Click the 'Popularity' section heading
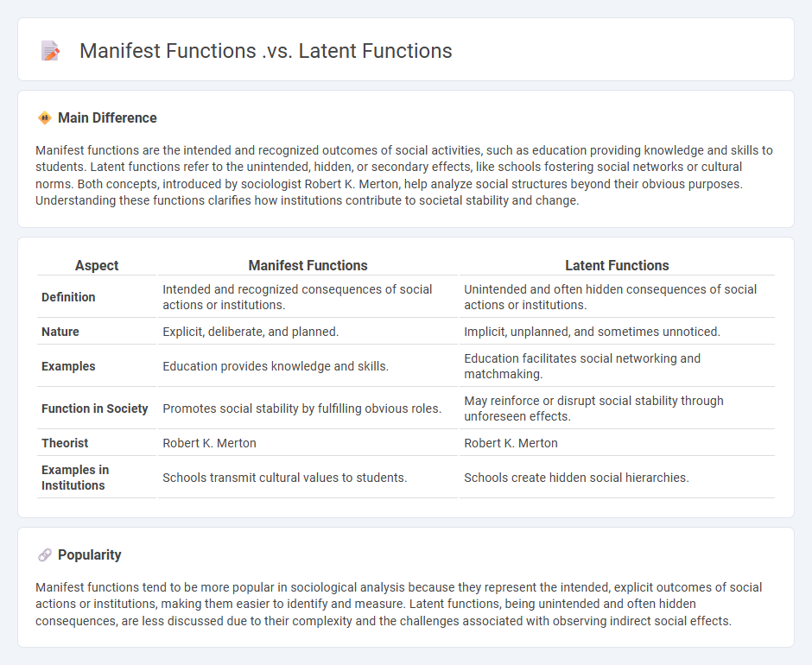 (90, 554)
